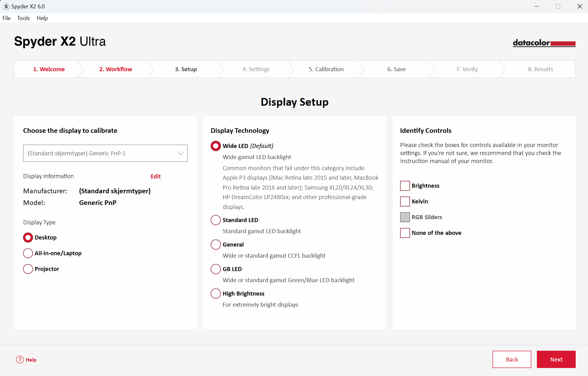The image size is (588, 376).
Task: Open the File menu
Action: [x=6, y=18]
